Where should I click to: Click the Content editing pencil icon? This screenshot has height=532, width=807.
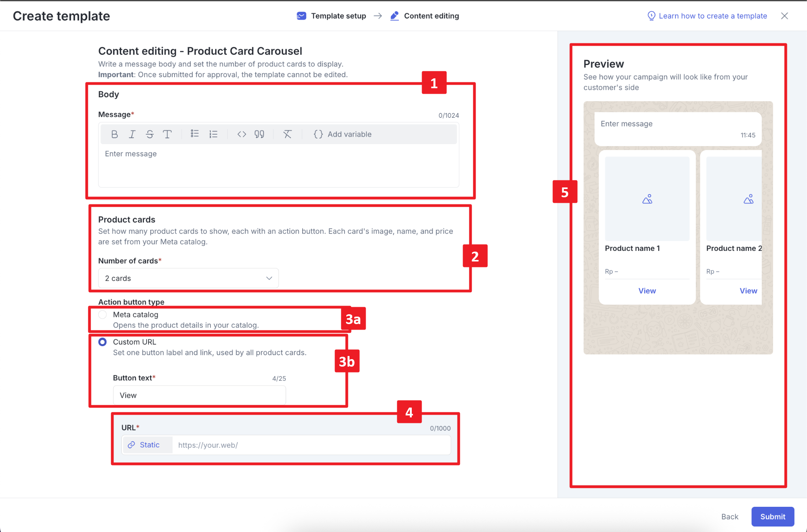[394, 16]
